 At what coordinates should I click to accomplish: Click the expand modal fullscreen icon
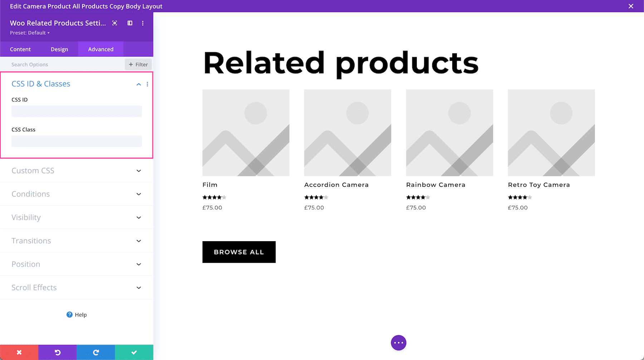(114, 23)
